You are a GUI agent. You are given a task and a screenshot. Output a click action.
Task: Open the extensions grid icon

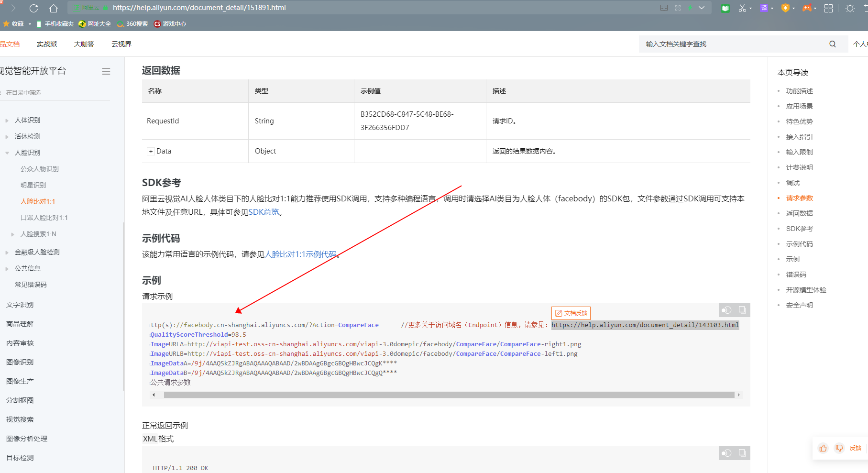pos(828,8)
